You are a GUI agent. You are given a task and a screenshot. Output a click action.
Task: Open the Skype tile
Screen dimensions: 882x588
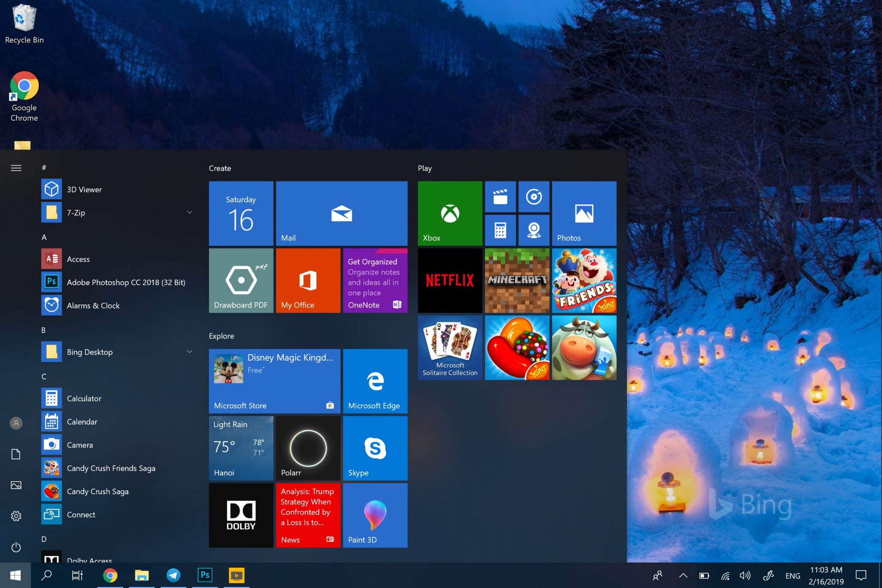point(375,448)
